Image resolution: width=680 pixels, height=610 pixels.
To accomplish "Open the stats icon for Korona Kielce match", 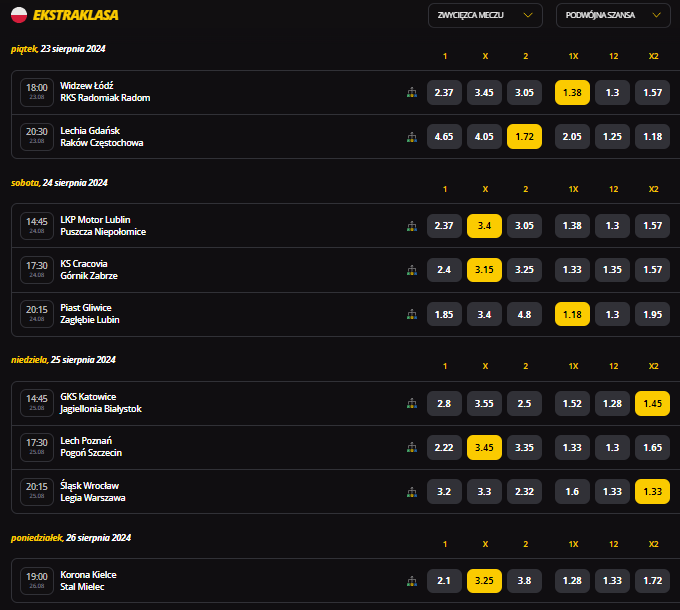I will pyautogui.click(x=411, y=581).
